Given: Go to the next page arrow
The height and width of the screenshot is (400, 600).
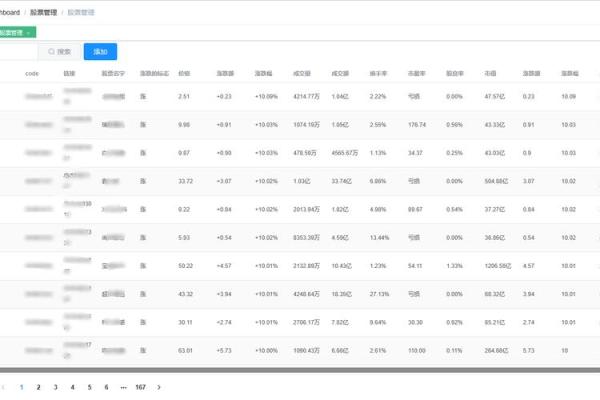Looking at the screenshot, I should pos(159,387).
